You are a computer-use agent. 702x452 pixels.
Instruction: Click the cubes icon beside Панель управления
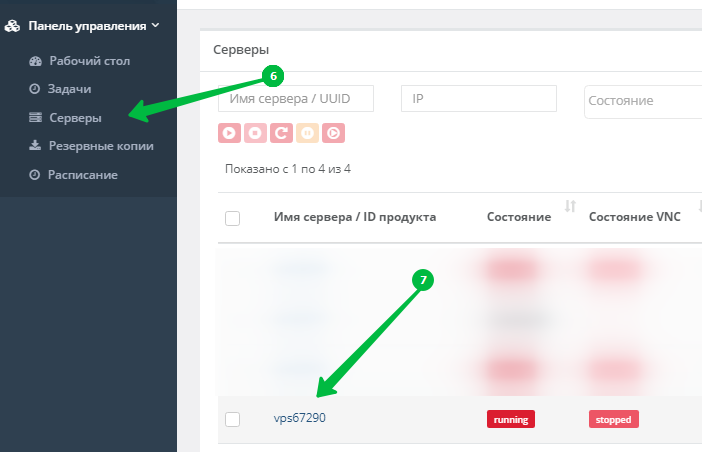pyautogui.click(x=12, y=26)
